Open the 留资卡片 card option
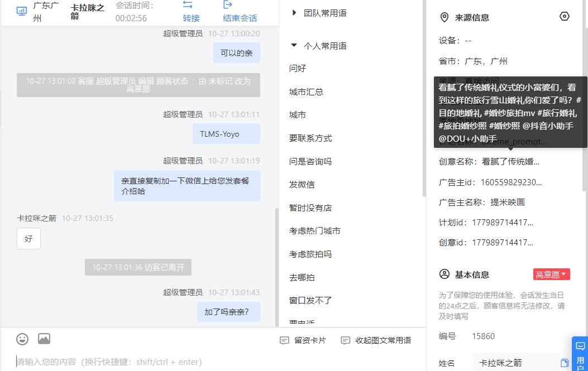Screen dimensions: 588x371 tap(303, 340)
